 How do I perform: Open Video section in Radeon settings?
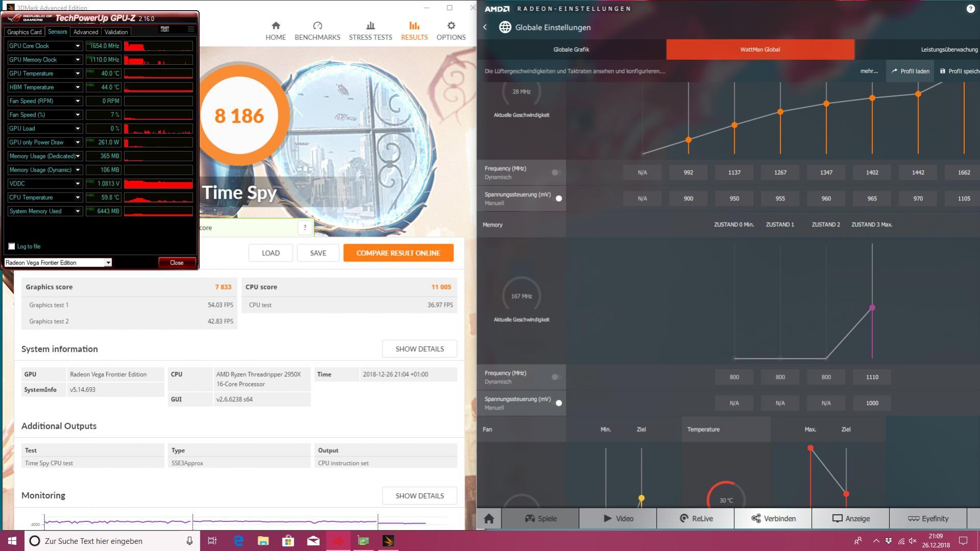coord(618,518)
